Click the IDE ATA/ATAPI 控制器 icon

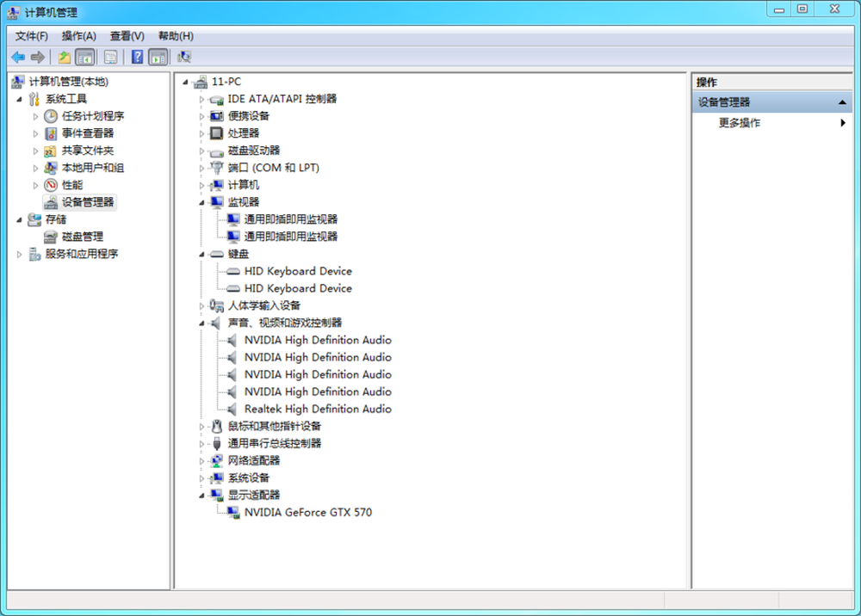point(217,99)
